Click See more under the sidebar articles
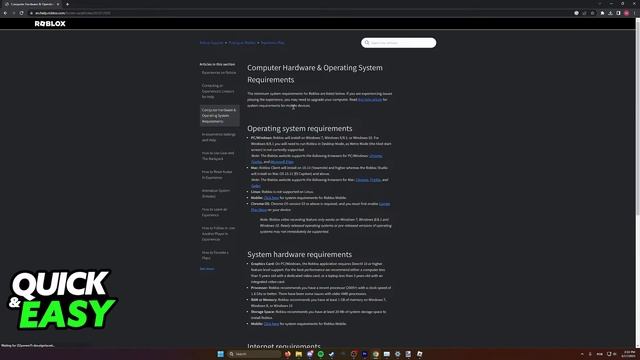The height and width of the screenshot is (360, 640). pos(207,269)
